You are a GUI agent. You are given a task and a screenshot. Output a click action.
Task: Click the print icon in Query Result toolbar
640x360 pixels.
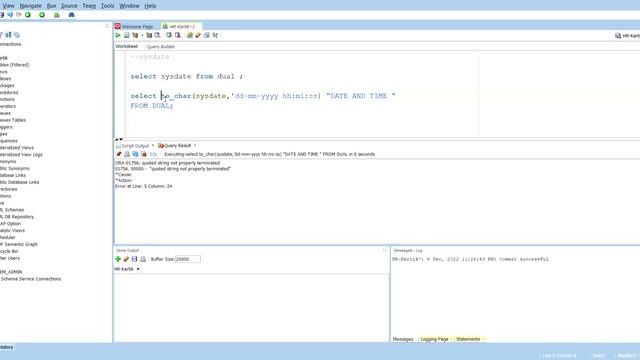127,154
